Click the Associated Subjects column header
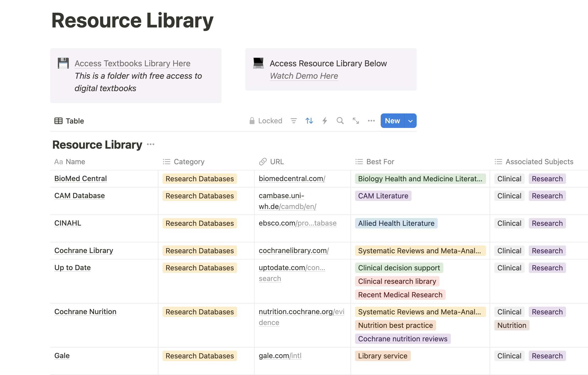 (x=539, y=162)
